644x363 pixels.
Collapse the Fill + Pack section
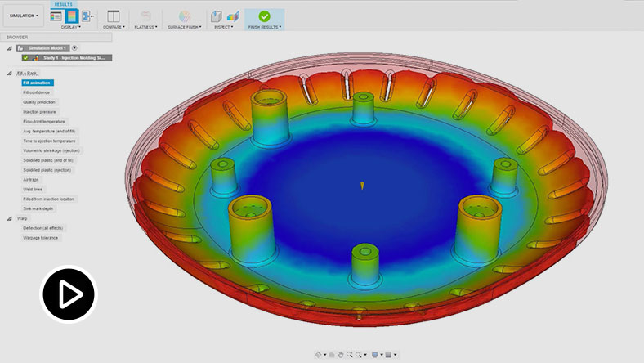pos(11,73)
